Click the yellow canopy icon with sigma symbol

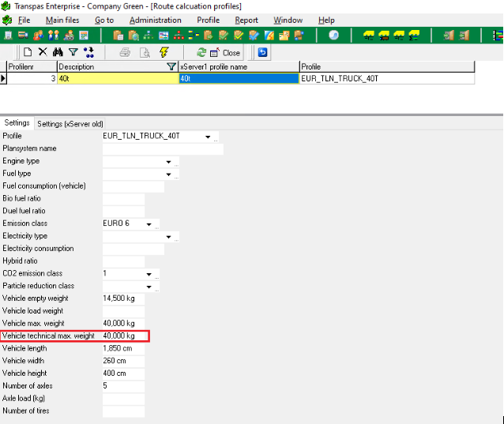(x=414, y=36)
